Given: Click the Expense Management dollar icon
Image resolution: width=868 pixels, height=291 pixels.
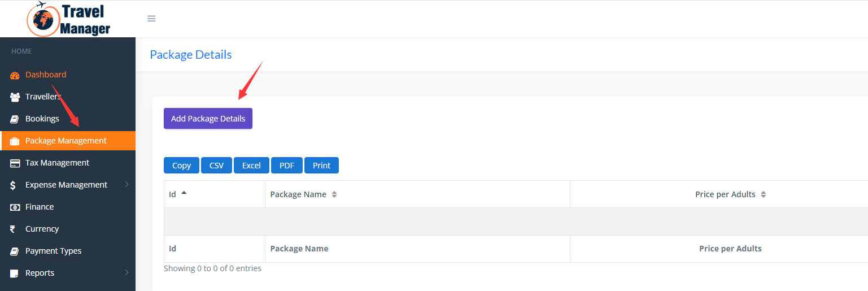Looking at the screenshot, I should 14,185.
